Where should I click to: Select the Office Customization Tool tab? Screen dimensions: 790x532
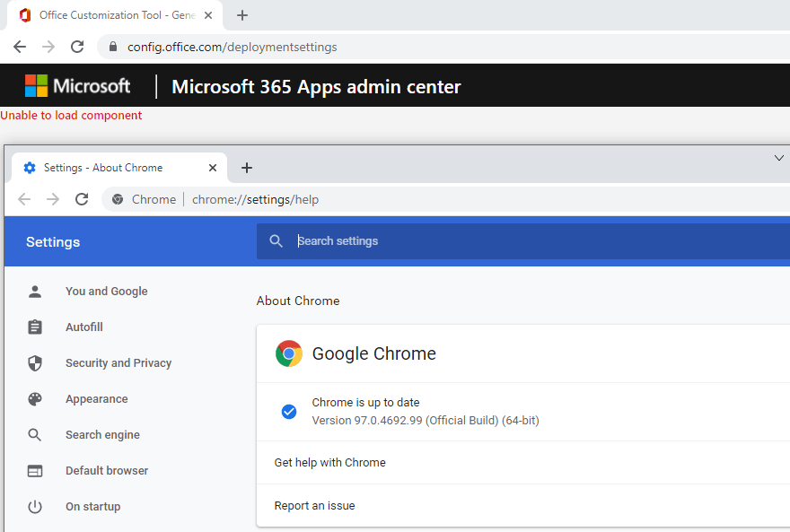pos(115,15)
